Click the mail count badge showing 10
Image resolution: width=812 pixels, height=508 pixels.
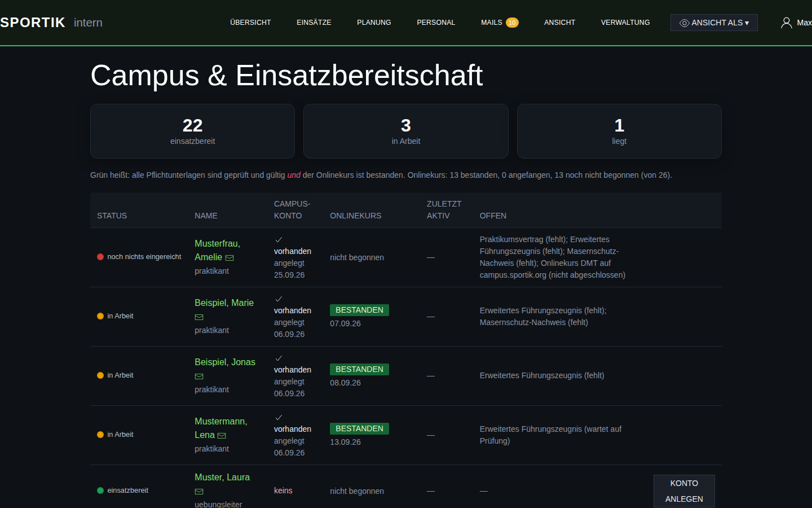(x=512, y=23)
